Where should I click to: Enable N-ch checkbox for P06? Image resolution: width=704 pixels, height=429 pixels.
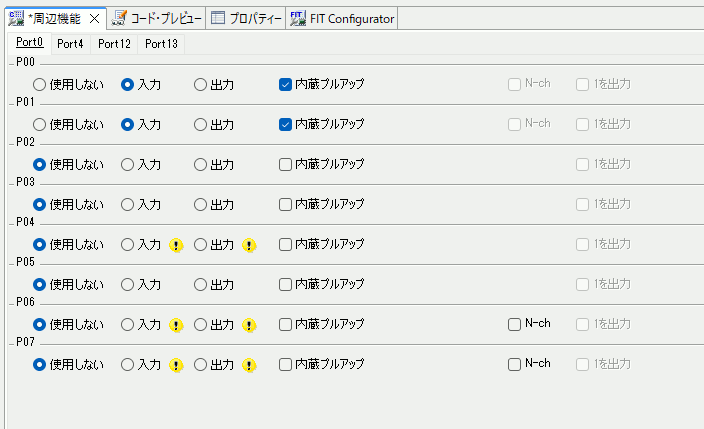514,324
